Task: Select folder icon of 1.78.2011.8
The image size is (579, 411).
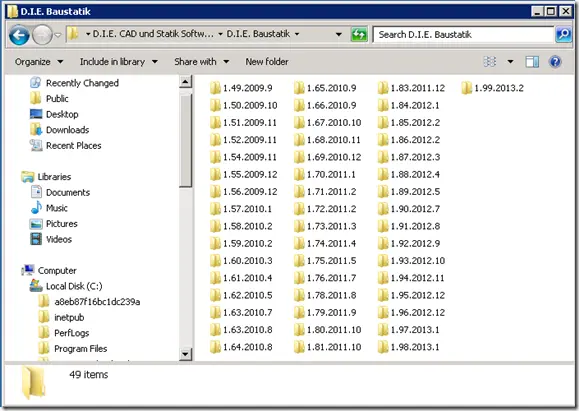Action: click(x=299, y=295)
